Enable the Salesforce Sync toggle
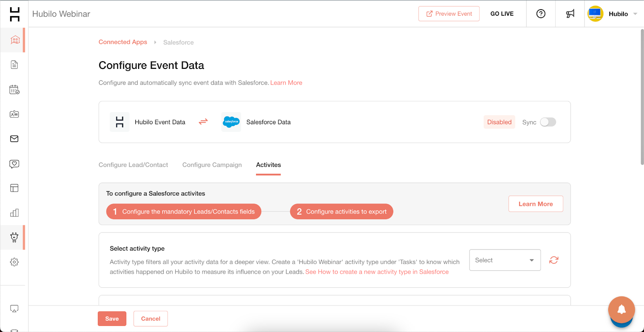Viewport: 644px width, 332px height. tap(548, 122)
